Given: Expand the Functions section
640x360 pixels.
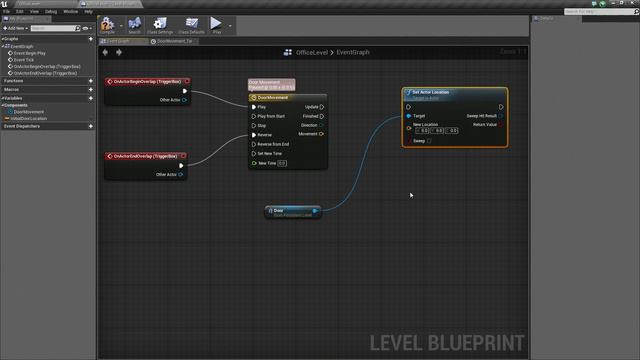Looking at the screenshot, I should pyautogui.click(x=13, y=81).
